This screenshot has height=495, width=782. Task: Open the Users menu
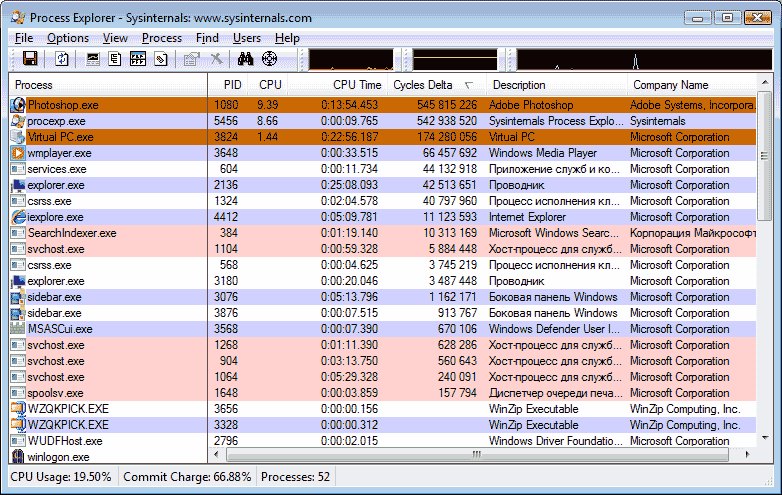pyautogui.click(x=247, y=38)
